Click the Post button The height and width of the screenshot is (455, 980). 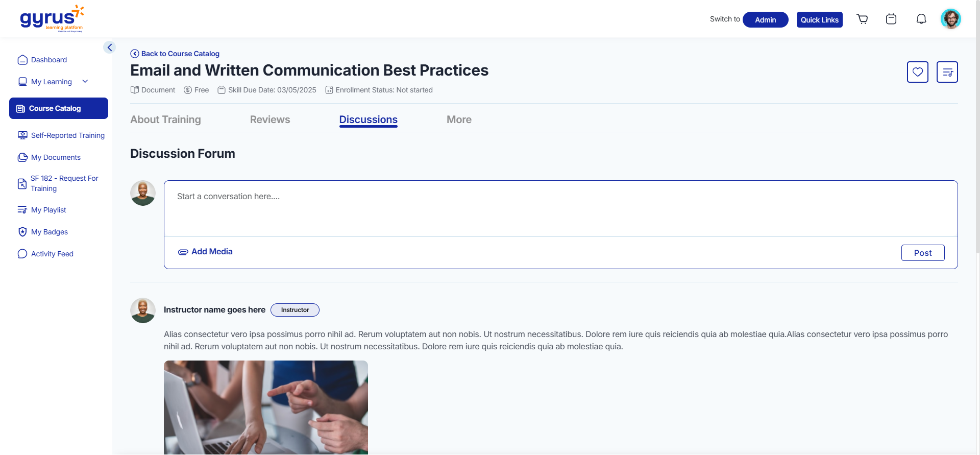(x=922, y=253)
